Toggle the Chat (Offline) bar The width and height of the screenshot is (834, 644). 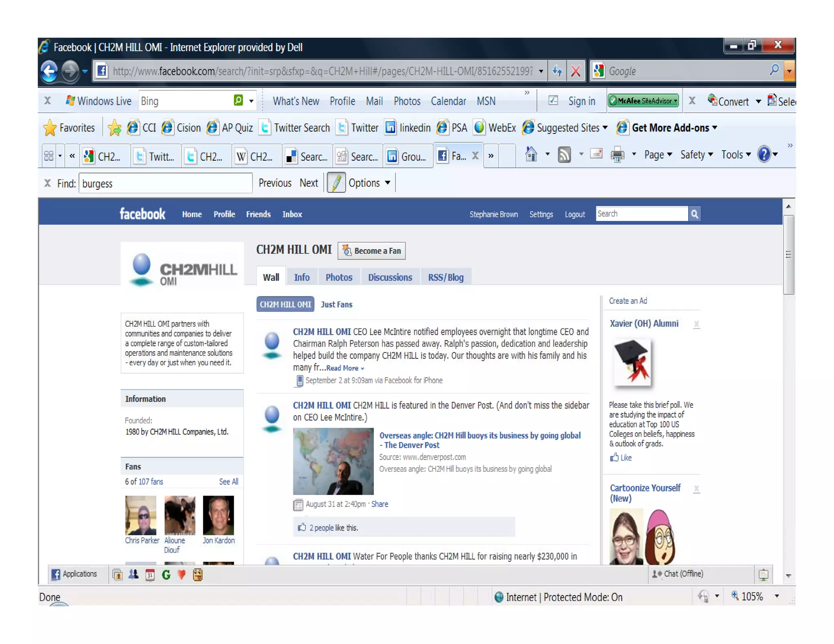[x=678, y=574]
